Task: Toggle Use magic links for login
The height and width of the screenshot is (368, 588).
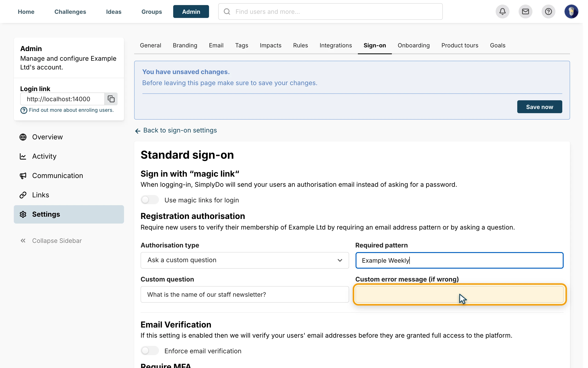Action: click(150, 200)
